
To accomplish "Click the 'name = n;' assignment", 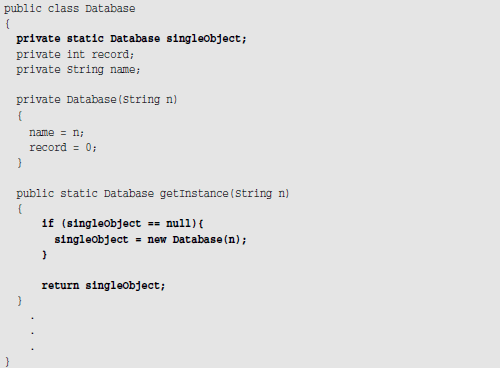I will 56,133.
